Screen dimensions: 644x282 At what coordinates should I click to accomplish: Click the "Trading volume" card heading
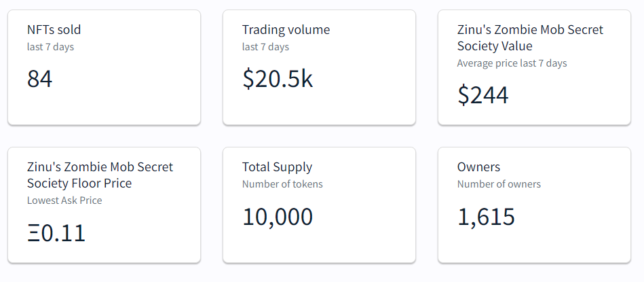(286, 30)
